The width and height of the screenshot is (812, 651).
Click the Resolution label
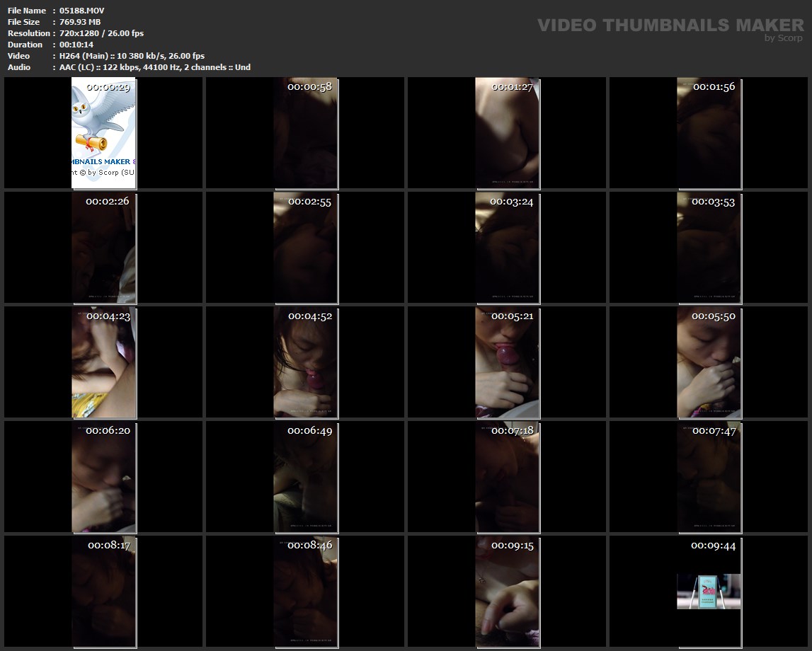29,33
